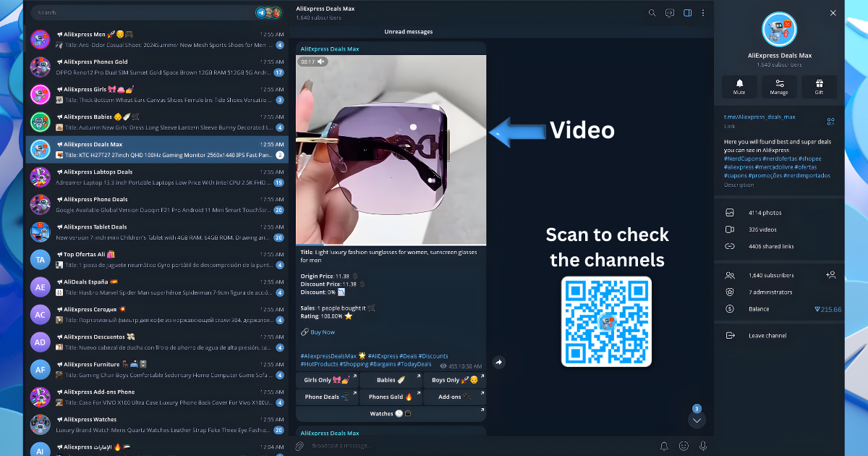Open the Girls Only inline button
Screen dimensions: 868x456
coord(327,380)
